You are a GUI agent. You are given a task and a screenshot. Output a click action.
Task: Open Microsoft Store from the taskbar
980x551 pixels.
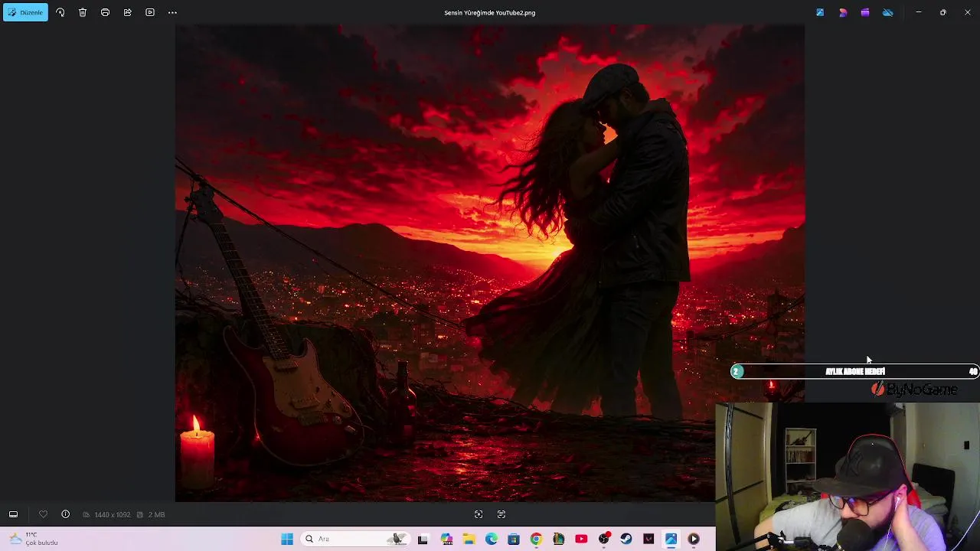tap(514, 539)
